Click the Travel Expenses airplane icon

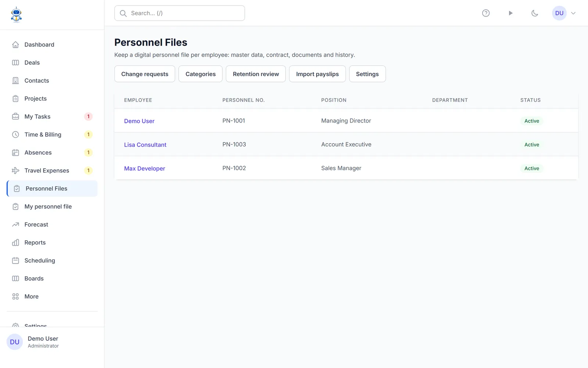tap(15, 170)
